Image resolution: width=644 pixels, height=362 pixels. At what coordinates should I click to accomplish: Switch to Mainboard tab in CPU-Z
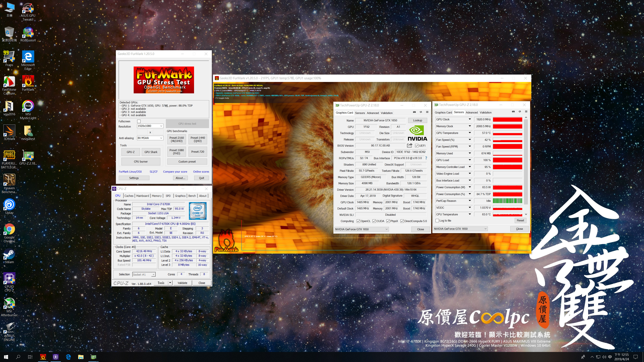click(143, 196)
